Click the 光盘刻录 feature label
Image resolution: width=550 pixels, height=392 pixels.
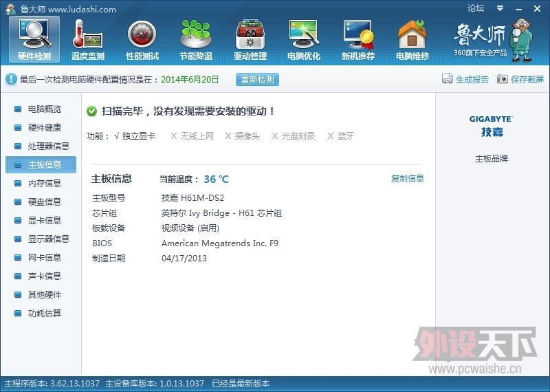(298, 135)
